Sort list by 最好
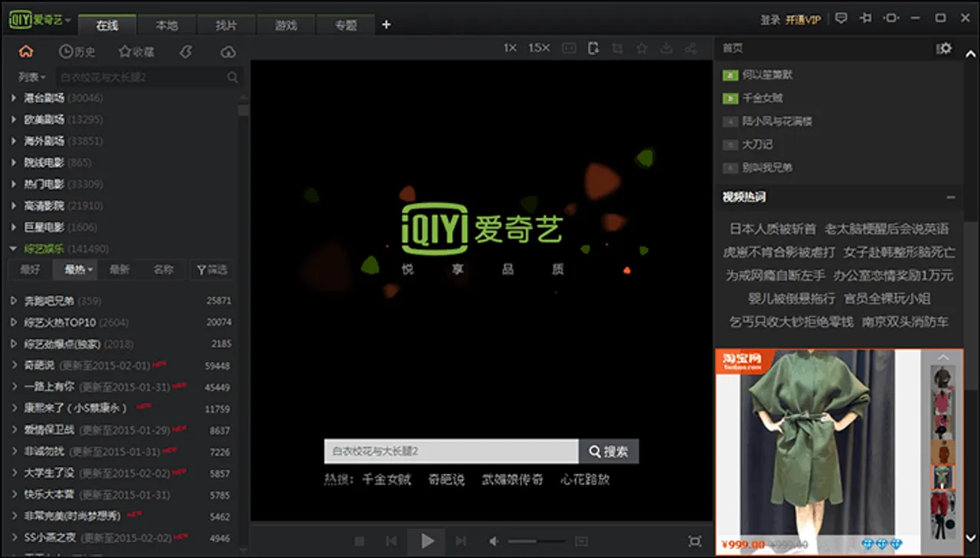This screenshot has width=980, height=558. point(31,269)
